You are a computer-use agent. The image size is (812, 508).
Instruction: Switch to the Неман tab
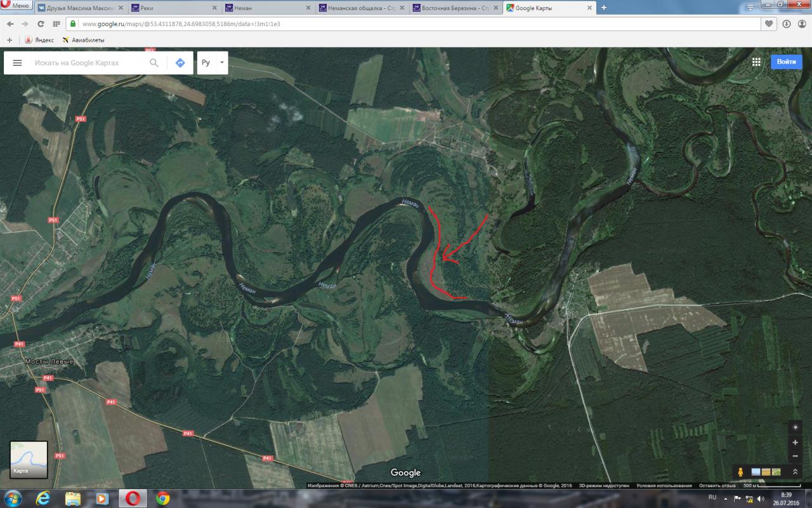click(267, 8)
